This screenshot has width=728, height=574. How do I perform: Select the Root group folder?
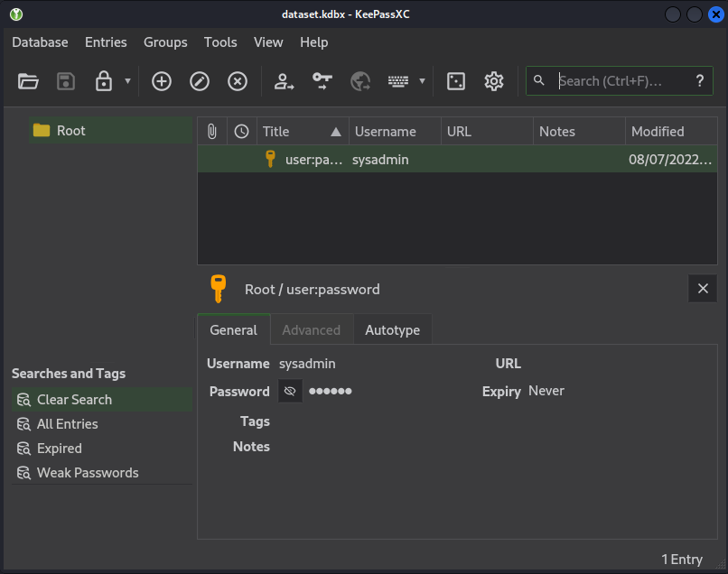point(110,131)
